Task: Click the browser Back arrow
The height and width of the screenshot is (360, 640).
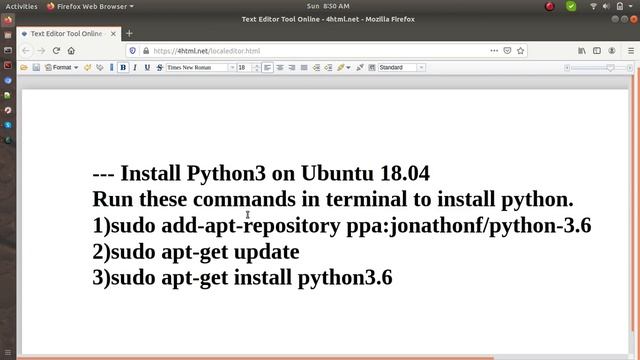Action: (x=26, y=51)
